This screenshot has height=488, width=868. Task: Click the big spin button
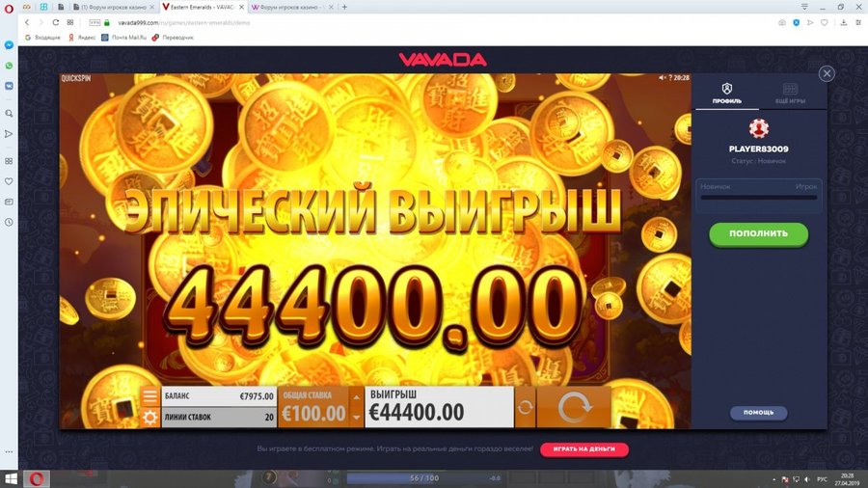point(574,407)
